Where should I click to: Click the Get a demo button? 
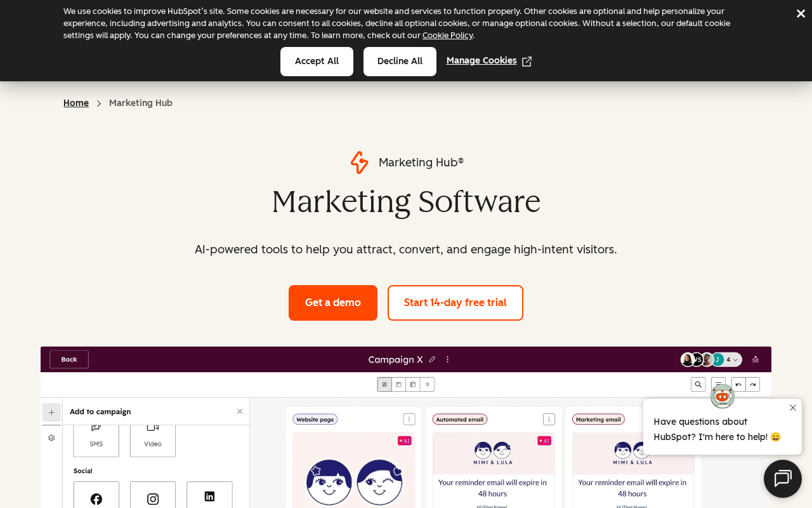pyautogui.click(x=333, y=303)
